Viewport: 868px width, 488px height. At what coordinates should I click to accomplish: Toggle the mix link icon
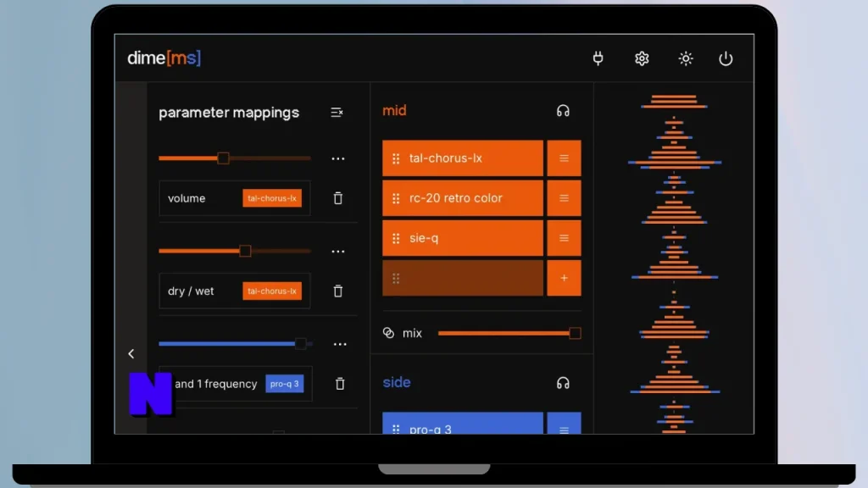tap(388, 333)
